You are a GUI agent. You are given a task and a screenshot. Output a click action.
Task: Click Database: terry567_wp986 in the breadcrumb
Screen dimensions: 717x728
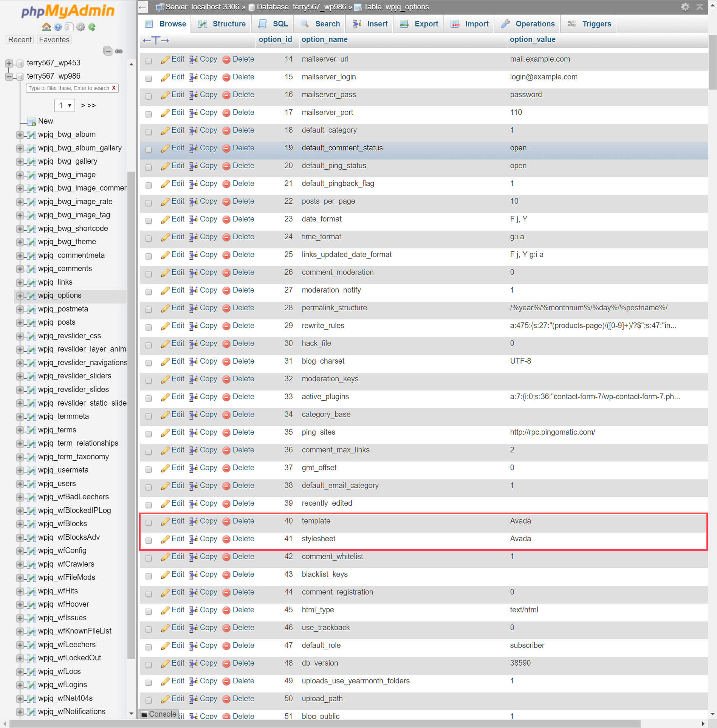click(x=301, y=7)
